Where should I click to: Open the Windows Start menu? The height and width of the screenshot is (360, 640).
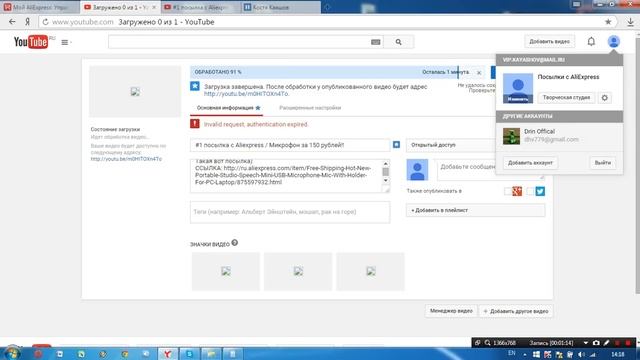(12, 353)
